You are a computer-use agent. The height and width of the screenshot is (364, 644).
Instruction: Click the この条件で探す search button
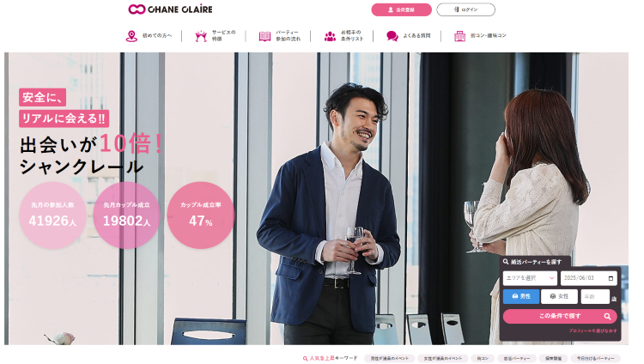coord(560,316)
